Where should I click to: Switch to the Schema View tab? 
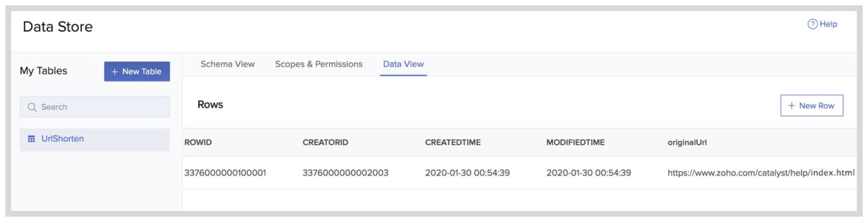click(227, 64)
